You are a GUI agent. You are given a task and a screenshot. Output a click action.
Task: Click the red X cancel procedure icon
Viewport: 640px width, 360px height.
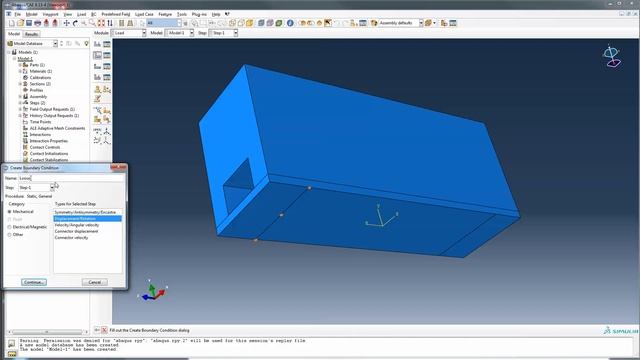tap(104, 330)
